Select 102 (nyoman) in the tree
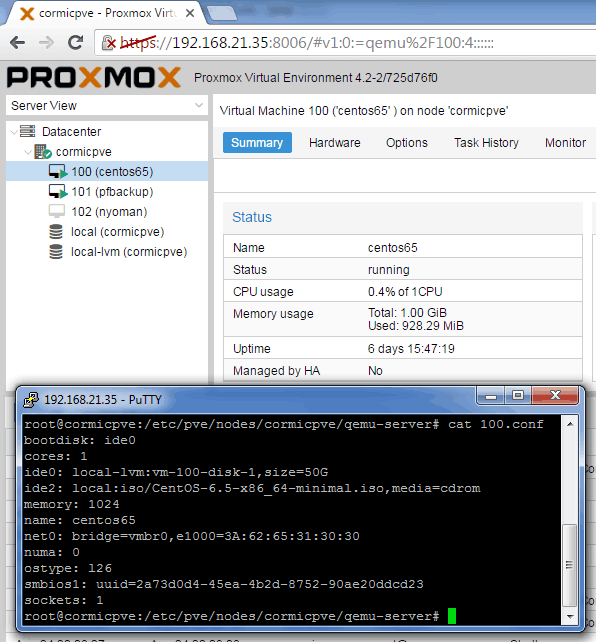 (x=109, y=212)
